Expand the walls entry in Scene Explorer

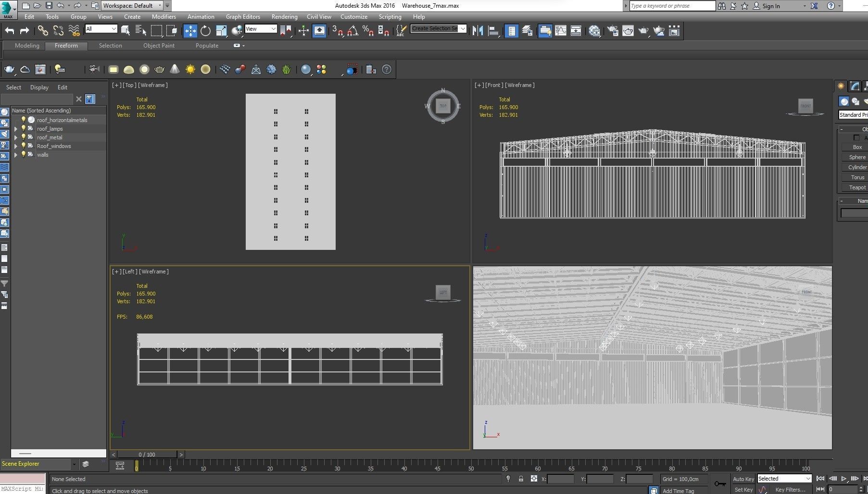(16, 155)
